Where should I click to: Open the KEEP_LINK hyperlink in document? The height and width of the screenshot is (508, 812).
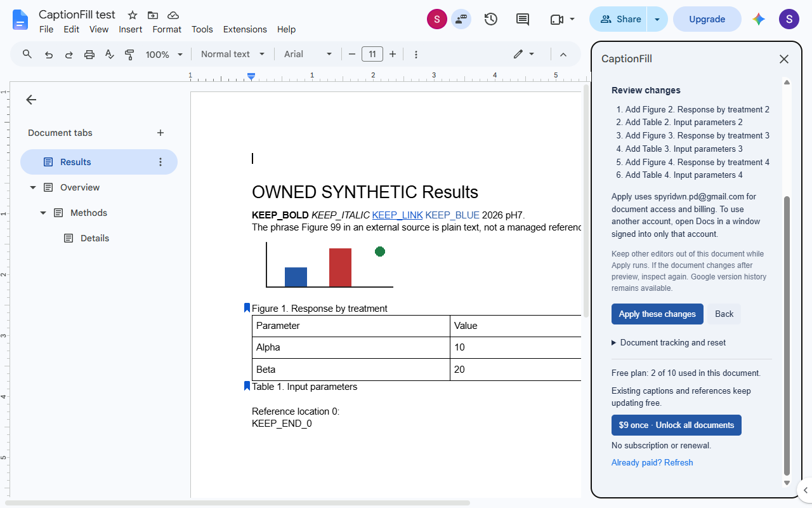[397, 215]
